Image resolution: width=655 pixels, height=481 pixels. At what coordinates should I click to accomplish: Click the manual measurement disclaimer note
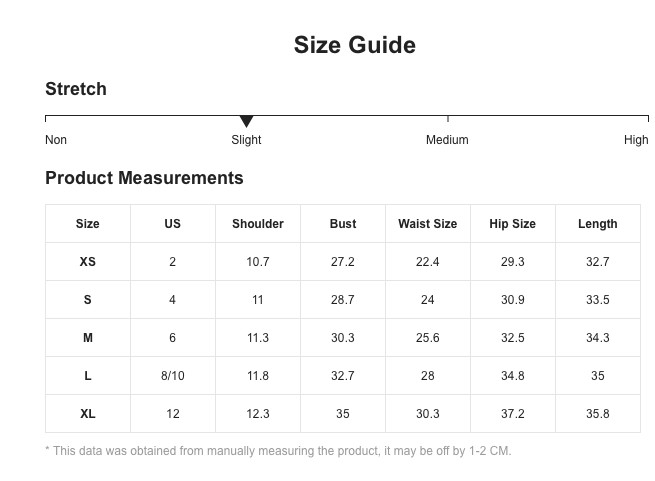coord(278,451)
